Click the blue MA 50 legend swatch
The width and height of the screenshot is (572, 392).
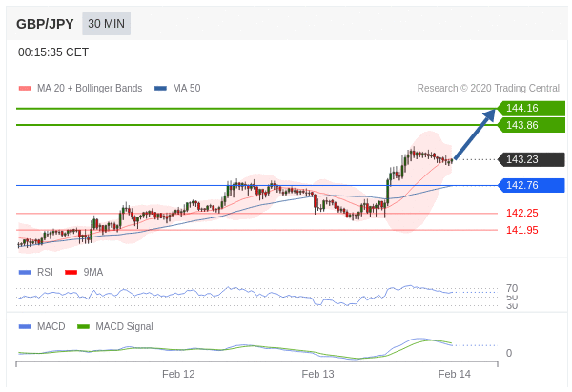click(160, 89)
